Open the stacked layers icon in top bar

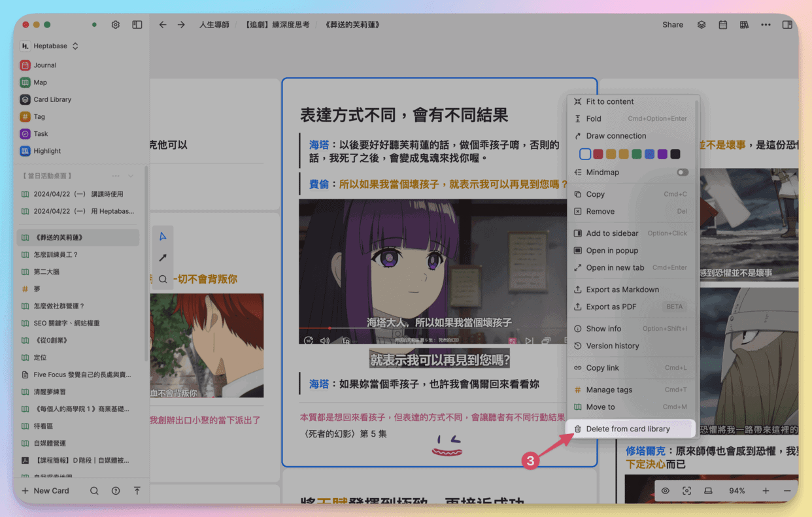click(701, 25)
